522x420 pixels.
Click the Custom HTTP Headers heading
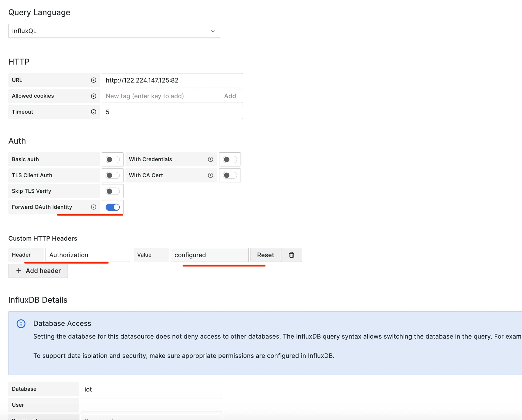click(43, 239)
